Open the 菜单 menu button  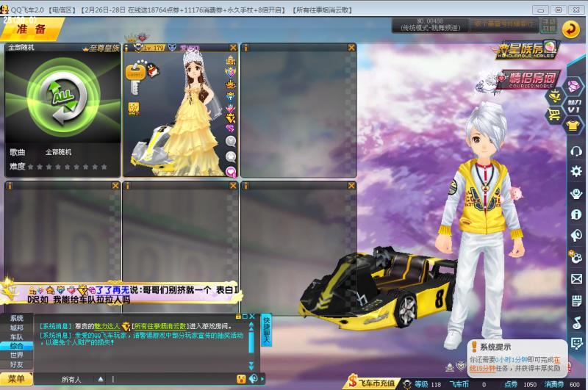point(16,379)
